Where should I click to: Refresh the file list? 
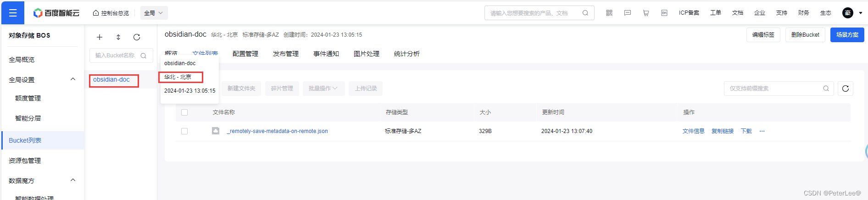846,89
